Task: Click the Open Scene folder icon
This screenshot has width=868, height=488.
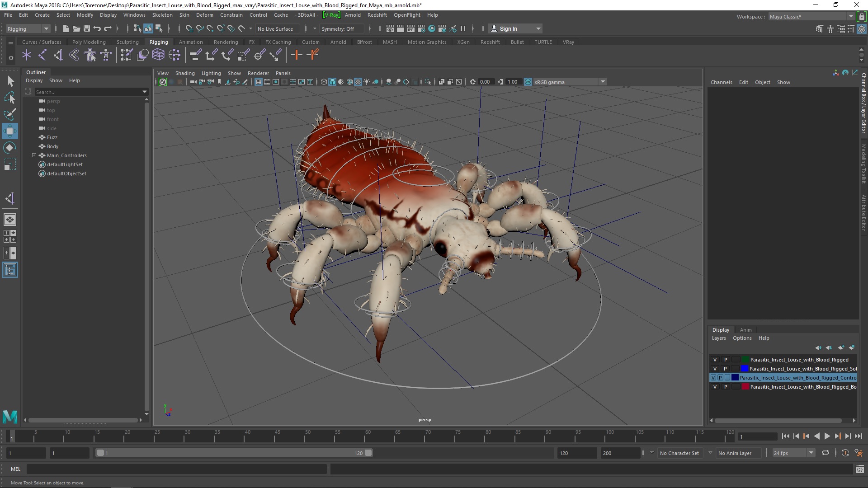Action: [76, 28]
